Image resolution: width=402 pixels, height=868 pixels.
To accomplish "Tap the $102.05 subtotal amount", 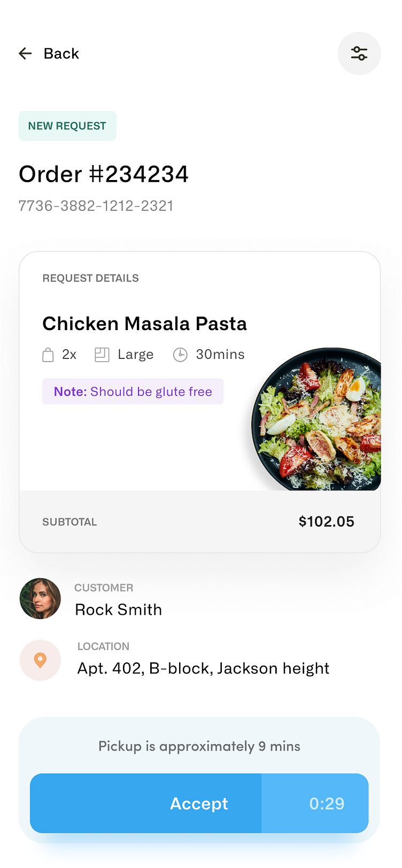I will click(x=326, y=522).
